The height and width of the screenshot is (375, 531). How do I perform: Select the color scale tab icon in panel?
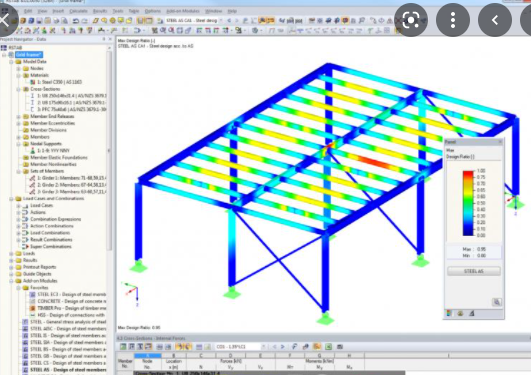[449, 313]
